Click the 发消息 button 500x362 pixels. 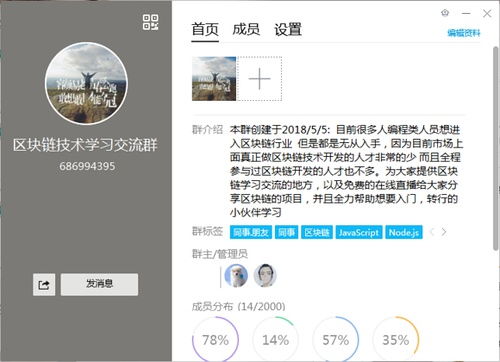tap(99, 285)
